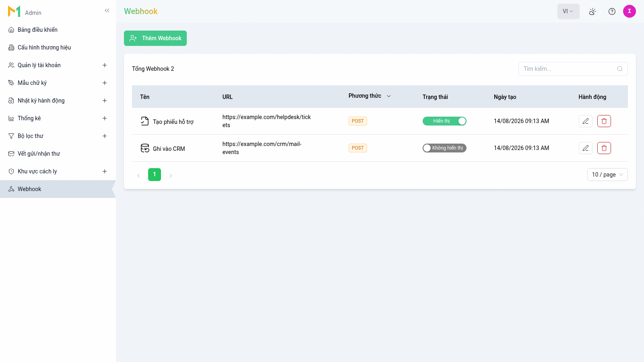This screenshot has height=362, width=644.
Task: Turn on the Không hiển thị switch
Action: pos(444,148)
